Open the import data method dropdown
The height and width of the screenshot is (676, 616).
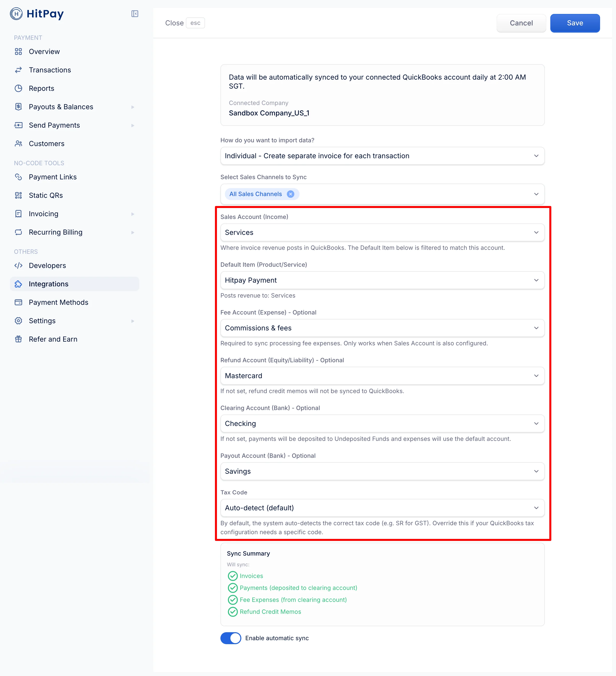click(382, 156)
